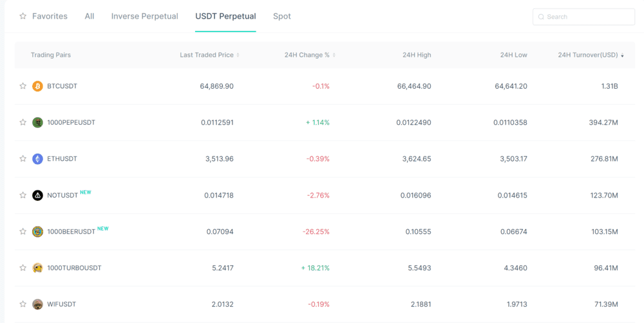
Task: Open the BTCUSDT trading pair
Action: 62,86
